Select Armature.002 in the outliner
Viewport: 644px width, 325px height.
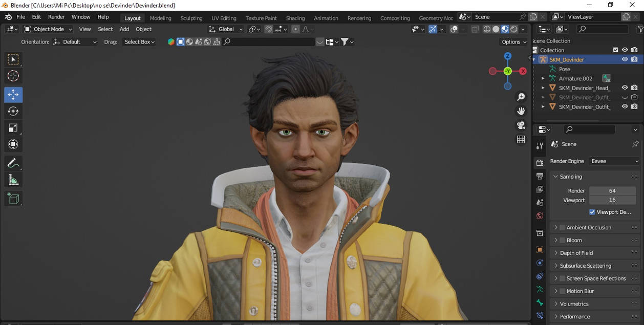point(575,78)
